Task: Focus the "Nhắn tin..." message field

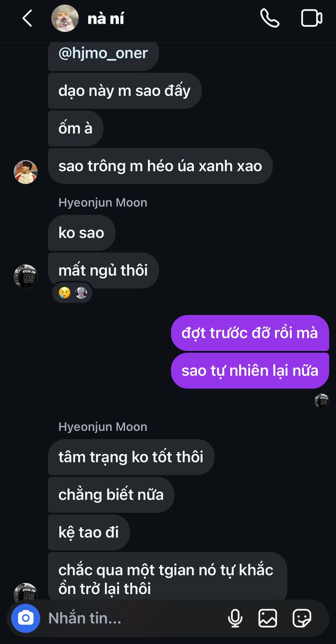Action: point(134,618)
